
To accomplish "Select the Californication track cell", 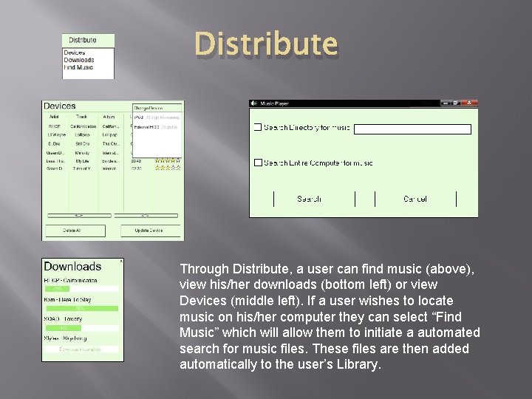I will point(83,126).
